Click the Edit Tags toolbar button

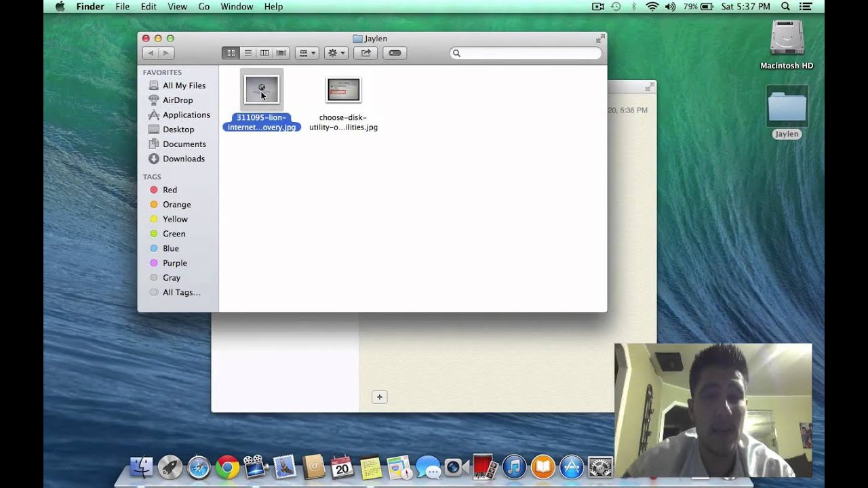point(395,53)
